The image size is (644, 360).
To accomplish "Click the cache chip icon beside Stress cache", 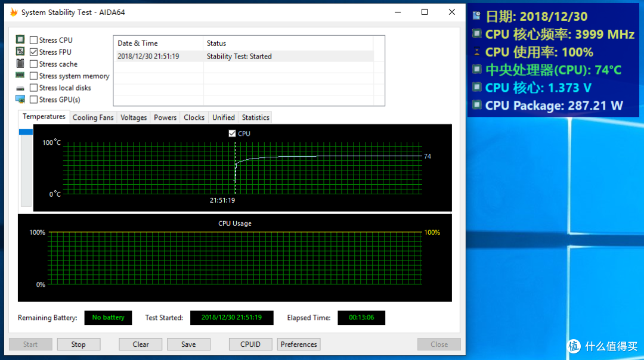I will (20, 63).
